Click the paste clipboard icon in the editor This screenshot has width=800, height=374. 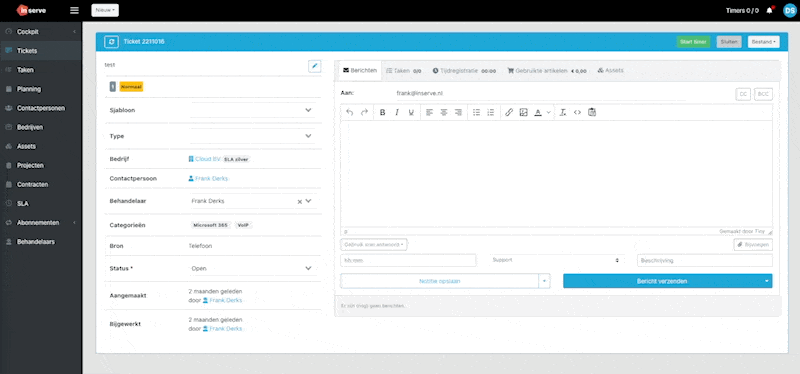[591, 112]
